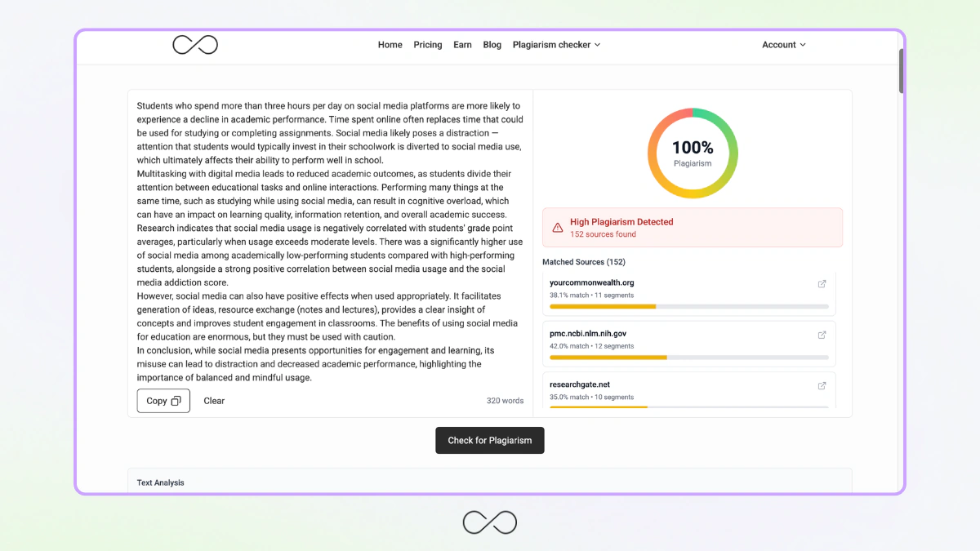Image resolution: width=980 pixels, height=551 pixels.
Task: Click researchgate.net match progress bar
Action: click(x=689, y=407)
